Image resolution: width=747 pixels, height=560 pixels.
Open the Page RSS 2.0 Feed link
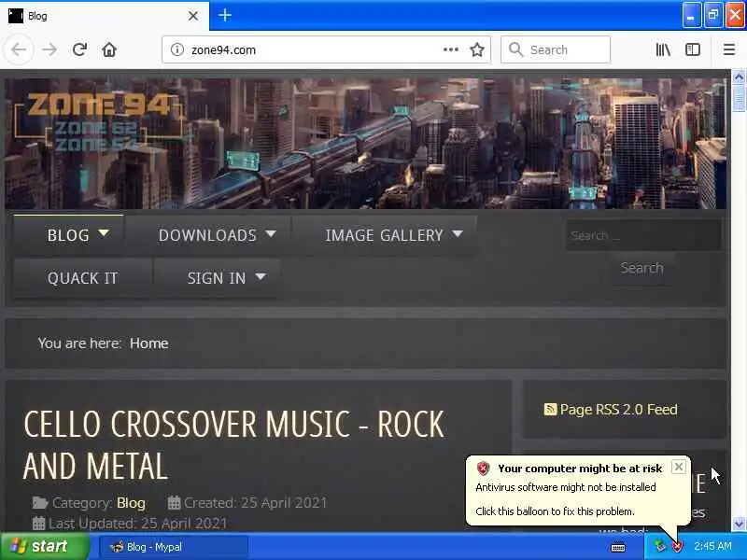[618, 410]
